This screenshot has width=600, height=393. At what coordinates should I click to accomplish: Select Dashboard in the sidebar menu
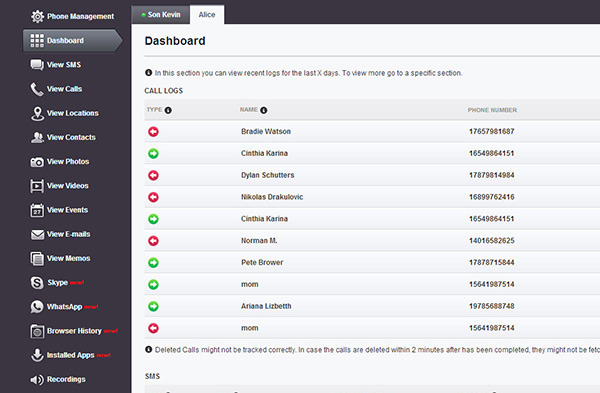coord(73,41)
